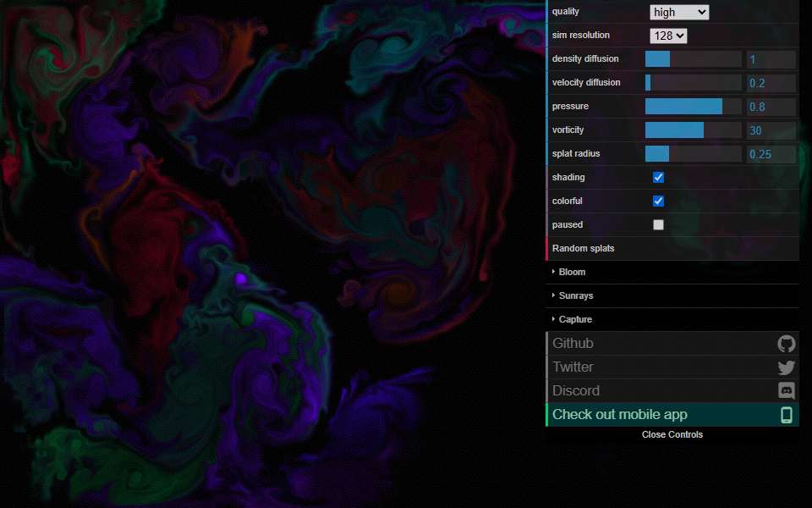Click the density diffusion value field showing 1
This screenshot has width=812, height=508.
point(771,59)
